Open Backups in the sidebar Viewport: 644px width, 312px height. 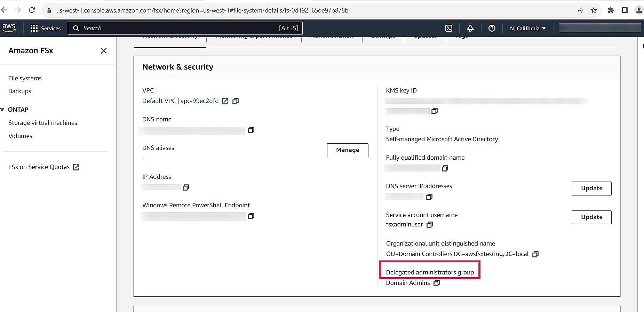pyautogui.click(x=20, y=91)
